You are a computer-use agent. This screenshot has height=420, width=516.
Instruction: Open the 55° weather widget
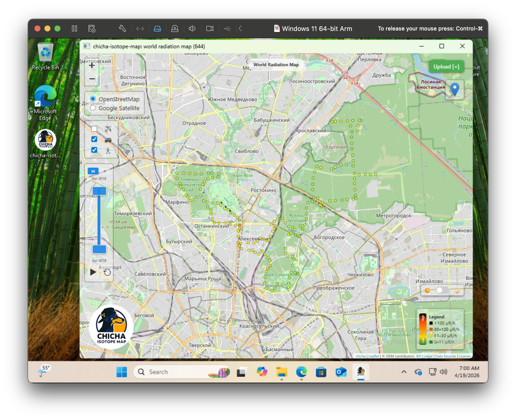(x=44, y=371)
